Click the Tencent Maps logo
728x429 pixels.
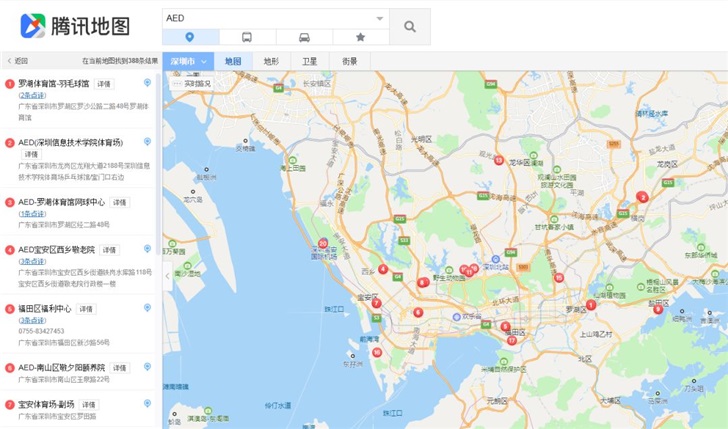click(x=75, y=26)
